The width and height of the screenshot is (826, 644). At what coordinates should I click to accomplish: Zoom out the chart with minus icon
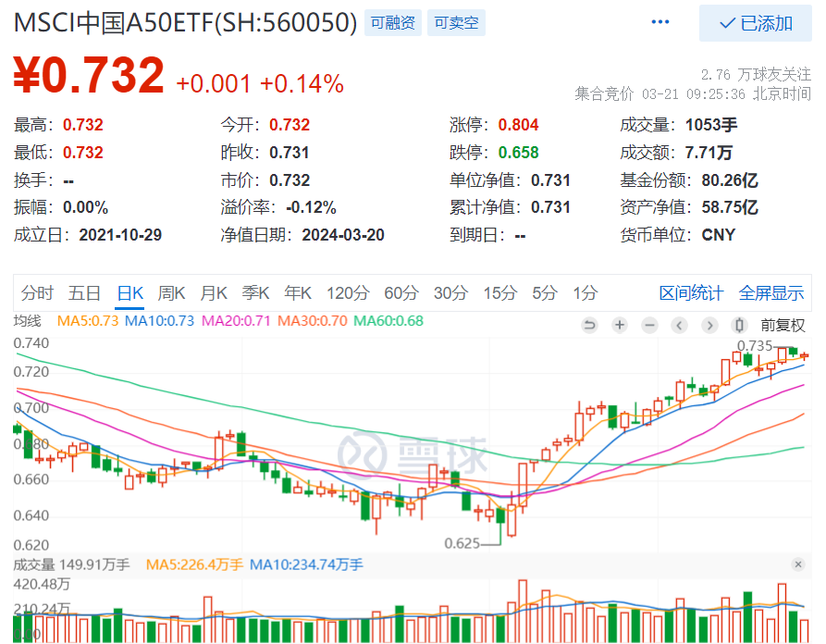point(649,325)
